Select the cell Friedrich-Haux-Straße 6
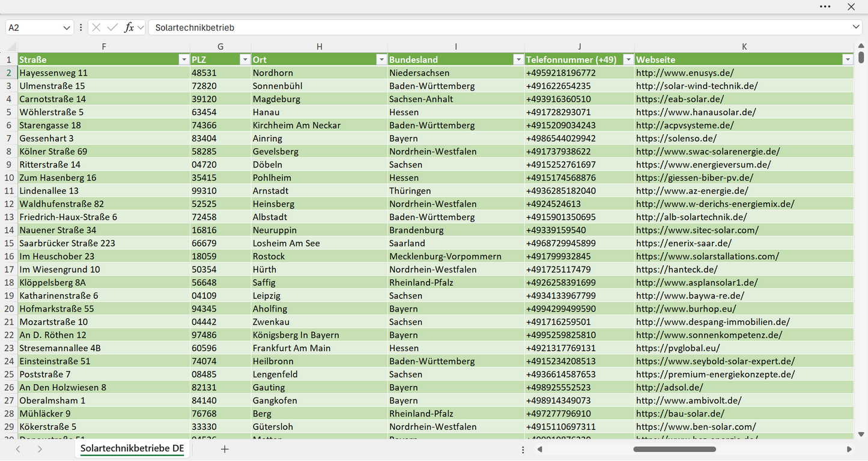The width and height of the screenshot is (868, 461). pos(104,217)
